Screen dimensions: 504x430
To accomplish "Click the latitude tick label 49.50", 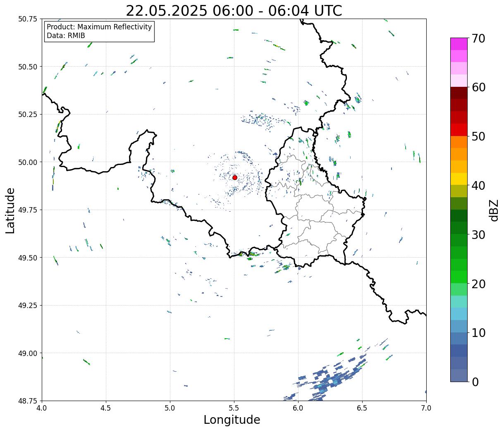I will pos(28,258).
